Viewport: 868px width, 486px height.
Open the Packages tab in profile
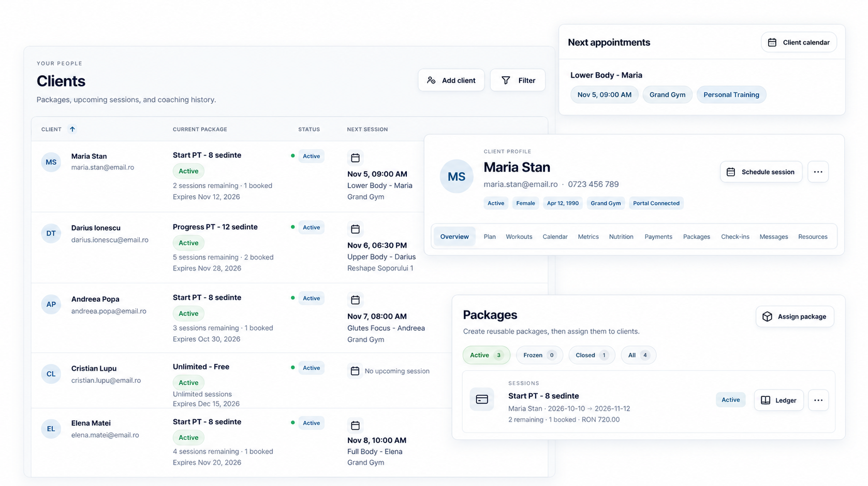click(x=697, y=237)
